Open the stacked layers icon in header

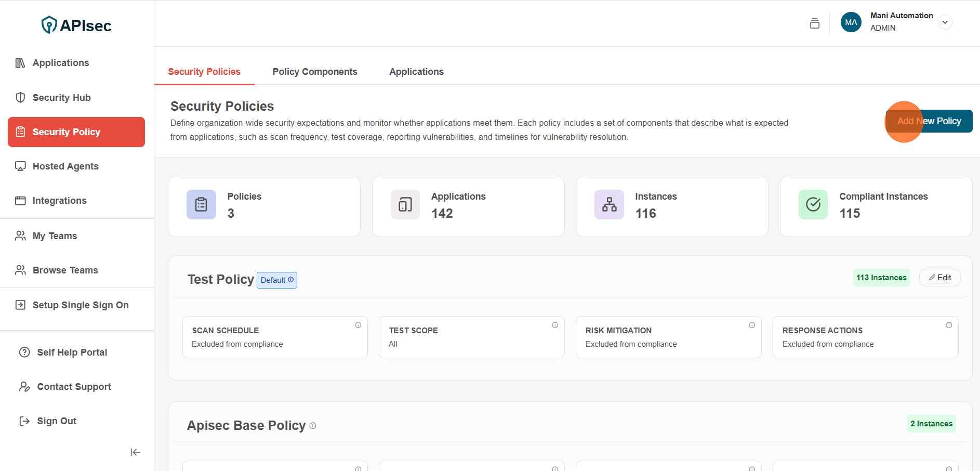click(x=814, y=23)
